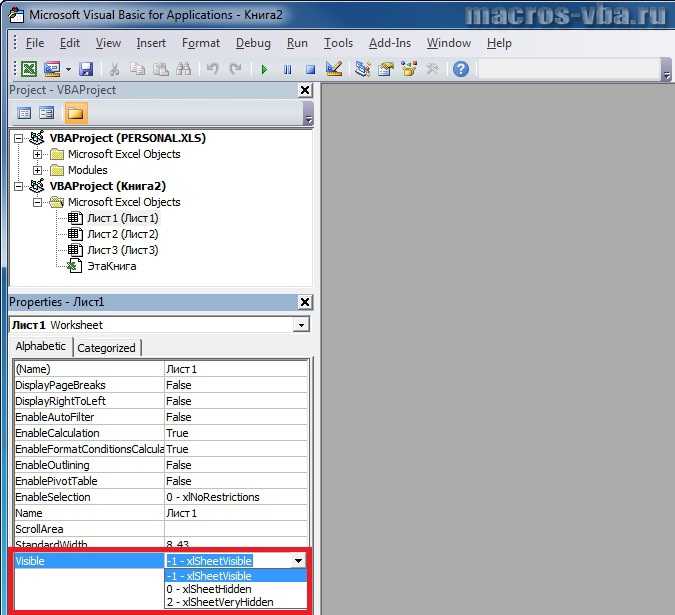Click the View Microsoft Excel toolbar icon
Viewport: 675px width, 615px height.
pyautogui.click(x=29, y=69)
